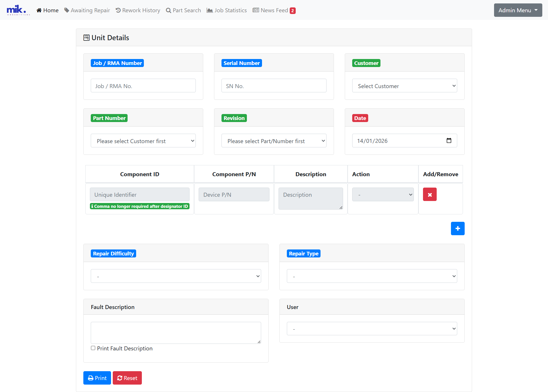548x392 pixels.
Task: Click the tag icon next to Awaiting Repair
Action: point(66,10)
